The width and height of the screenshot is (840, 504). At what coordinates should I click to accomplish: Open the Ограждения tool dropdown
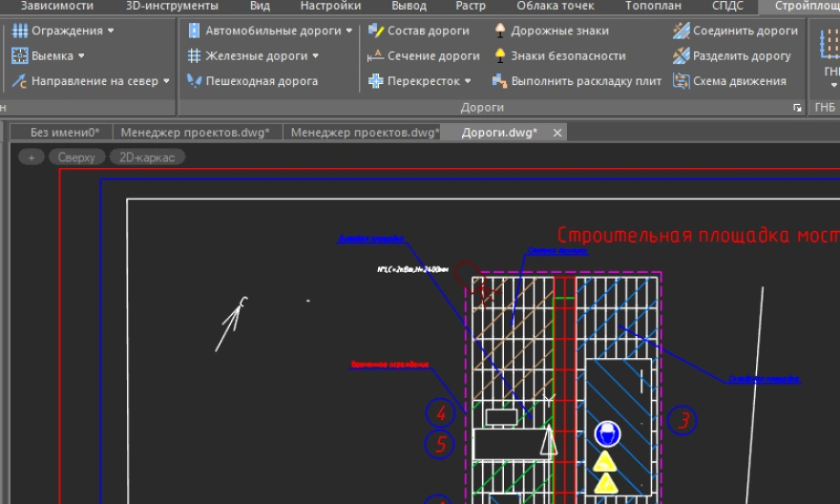(x=63, y=31)
